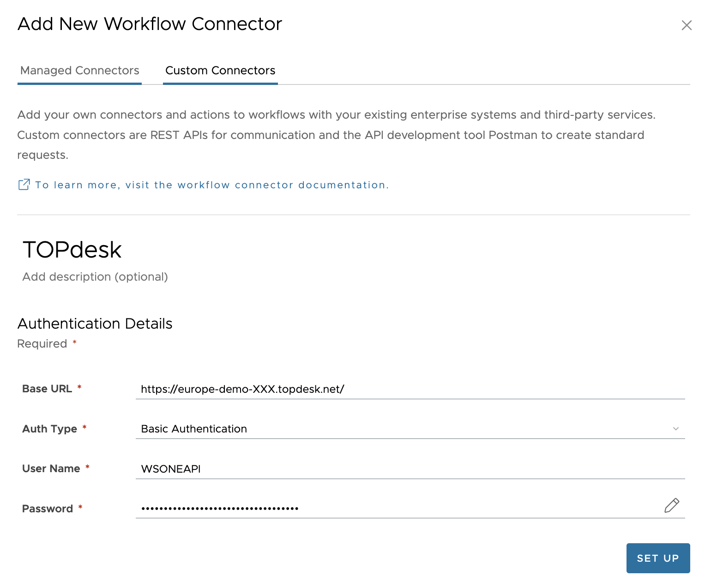Click the pencil icon to edit Password
The image size is (711, 588).
tap(672, 505)
